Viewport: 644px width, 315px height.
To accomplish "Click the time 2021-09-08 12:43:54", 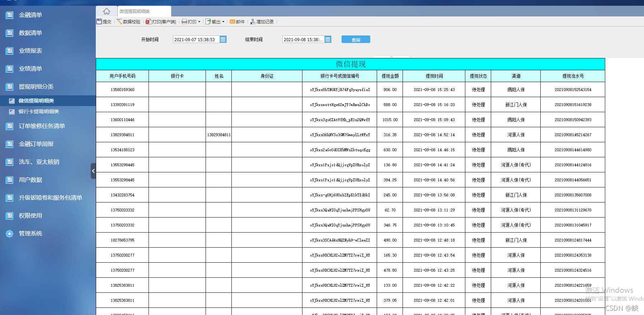I will [x=434, y=255].
